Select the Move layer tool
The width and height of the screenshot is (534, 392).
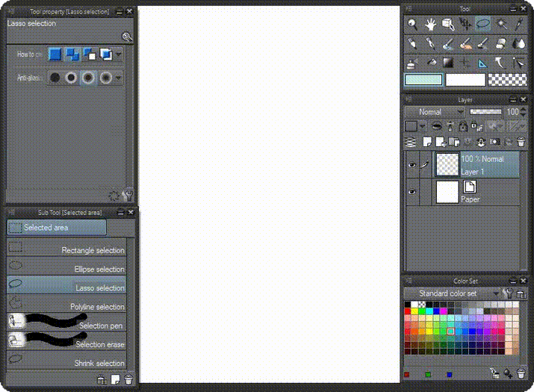[465, 25]
